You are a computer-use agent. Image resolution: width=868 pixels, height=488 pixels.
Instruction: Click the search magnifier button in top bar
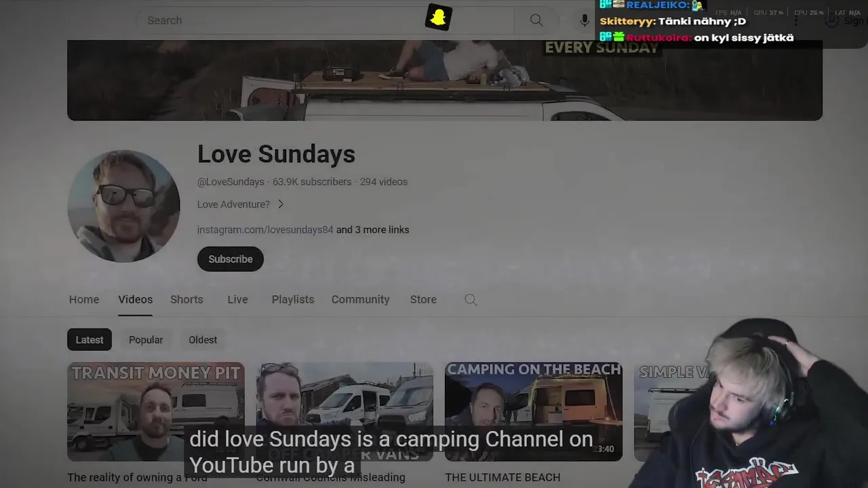(536, 20)
